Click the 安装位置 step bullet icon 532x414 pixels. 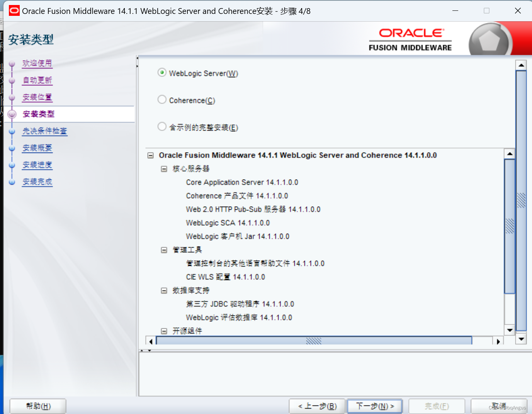point(12,97)
